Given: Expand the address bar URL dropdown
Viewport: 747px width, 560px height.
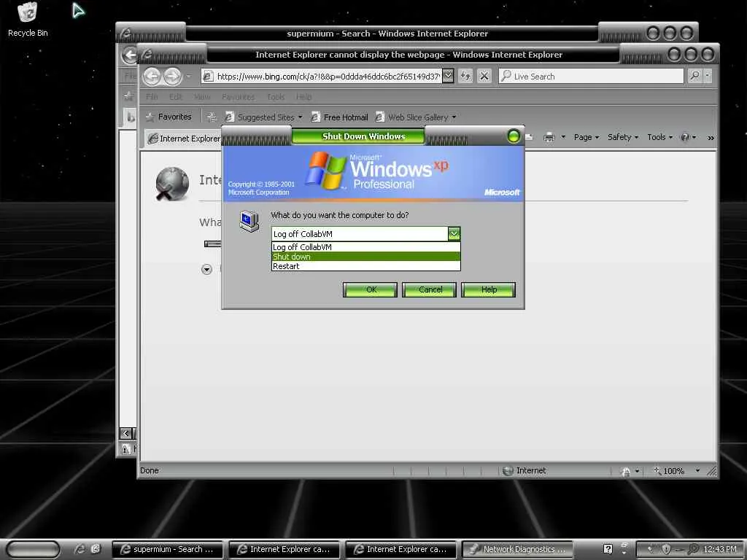Looking at the screenshot, I should tap(448, 76).
